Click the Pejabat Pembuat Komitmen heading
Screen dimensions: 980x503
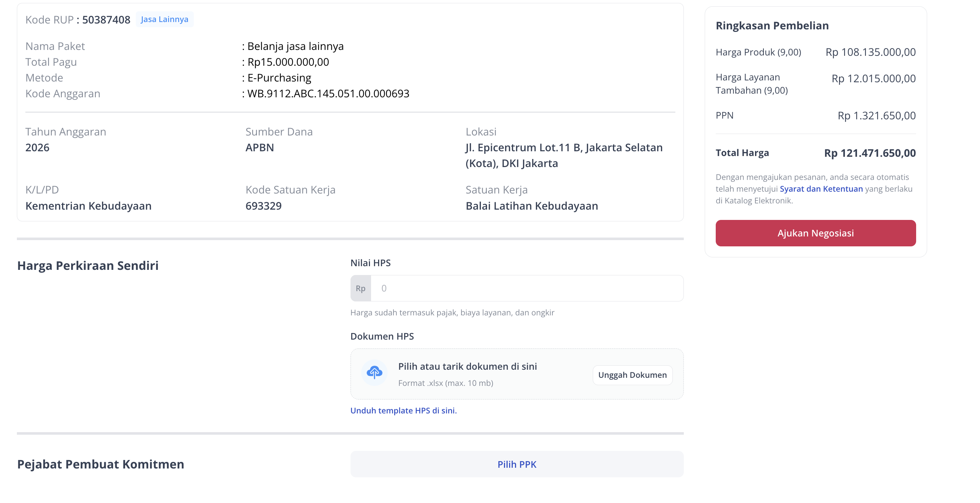pos(101,464)
